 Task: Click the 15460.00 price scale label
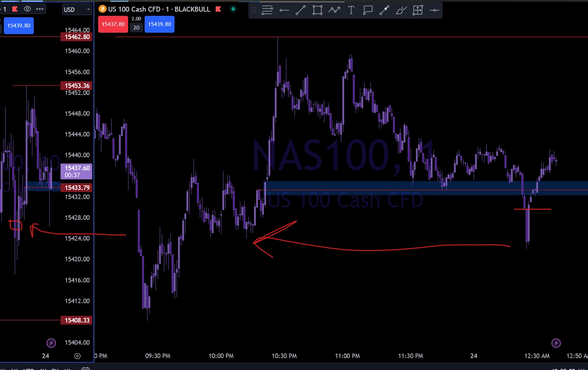(77, 51)
